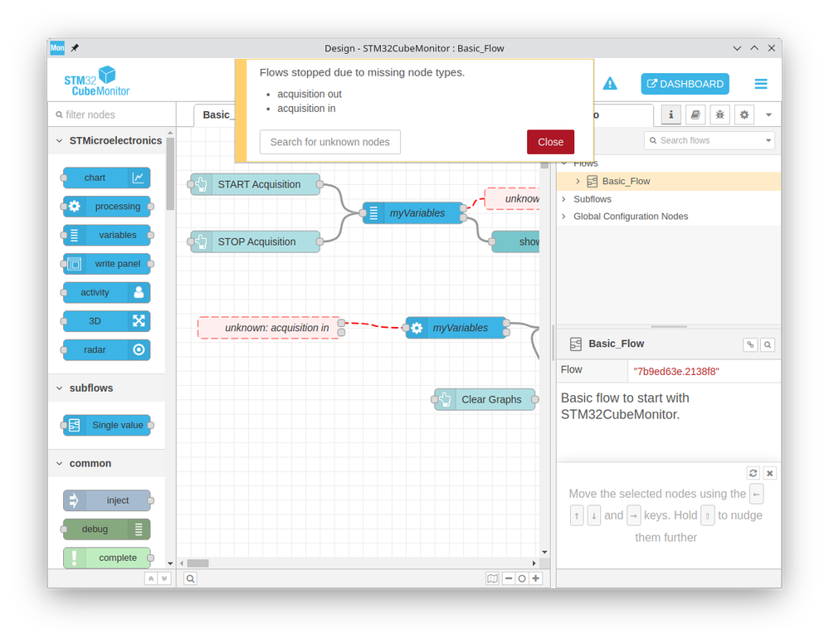Open the sidebar tabs dropdown arrow

(768, 115)
